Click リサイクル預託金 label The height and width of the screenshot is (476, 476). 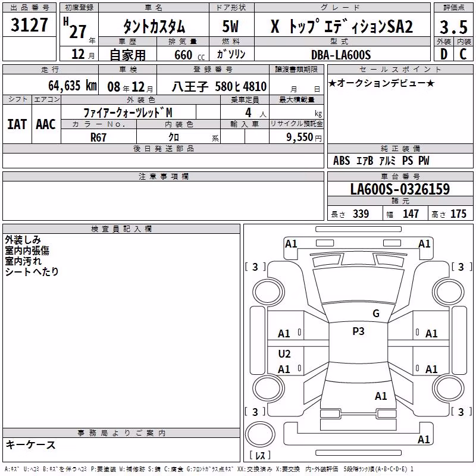296,124
